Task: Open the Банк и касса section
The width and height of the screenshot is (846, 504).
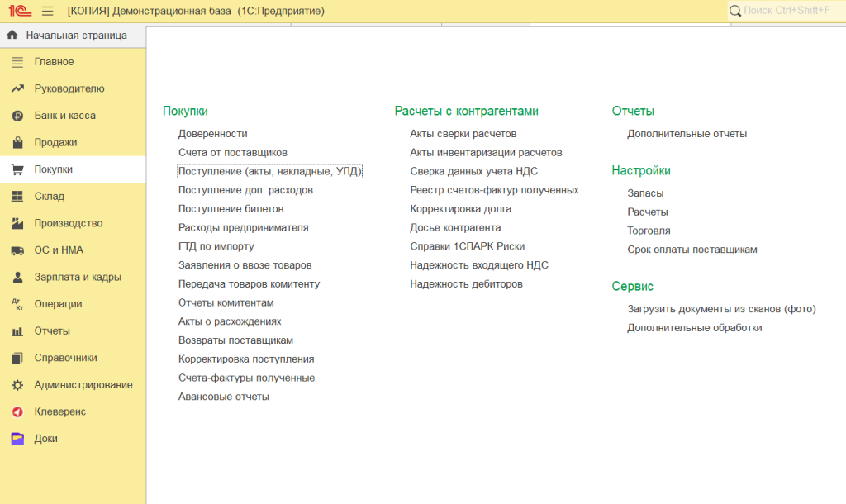Action: coord(73,116)
